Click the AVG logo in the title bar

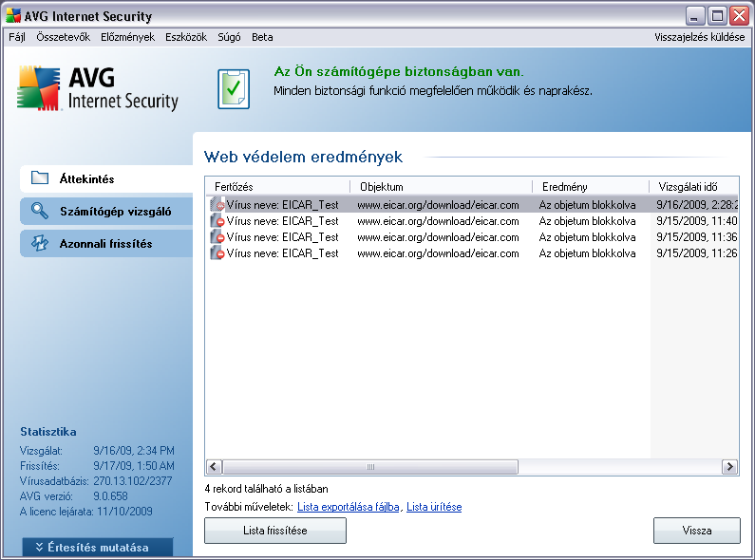click(13, 16)
